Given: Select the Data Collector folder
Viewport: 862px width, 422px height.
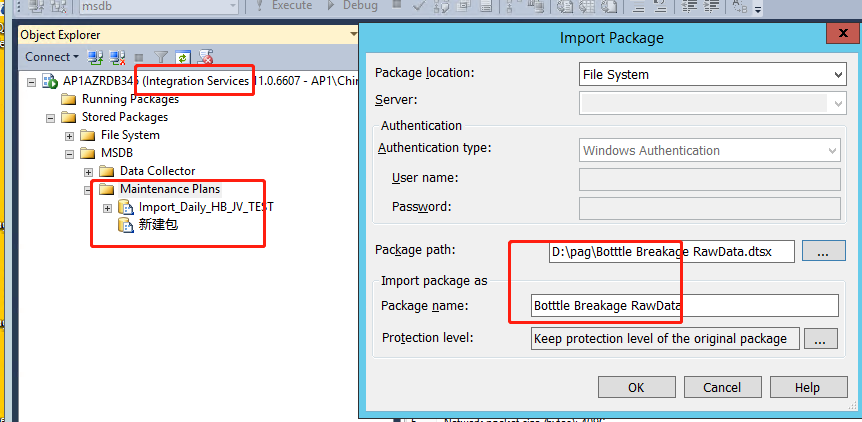Looking at the screenshot, I should (x=157, y=171).
